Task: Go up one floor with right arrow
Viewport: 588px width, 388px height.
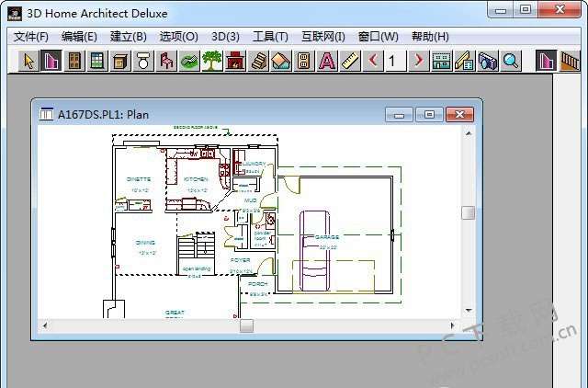Action: click(x=419, y=61)
